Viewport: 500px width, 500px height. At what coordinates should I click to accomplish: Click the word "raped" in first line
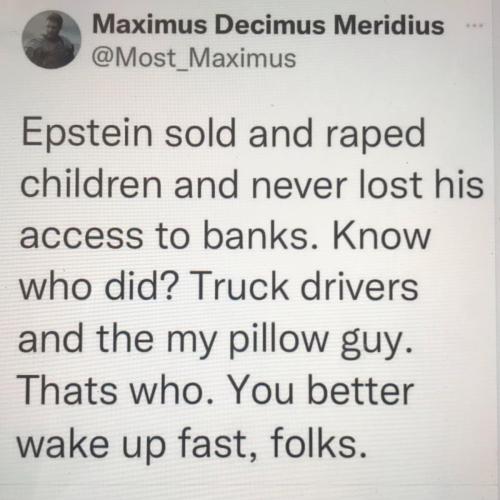click(375, 136)
